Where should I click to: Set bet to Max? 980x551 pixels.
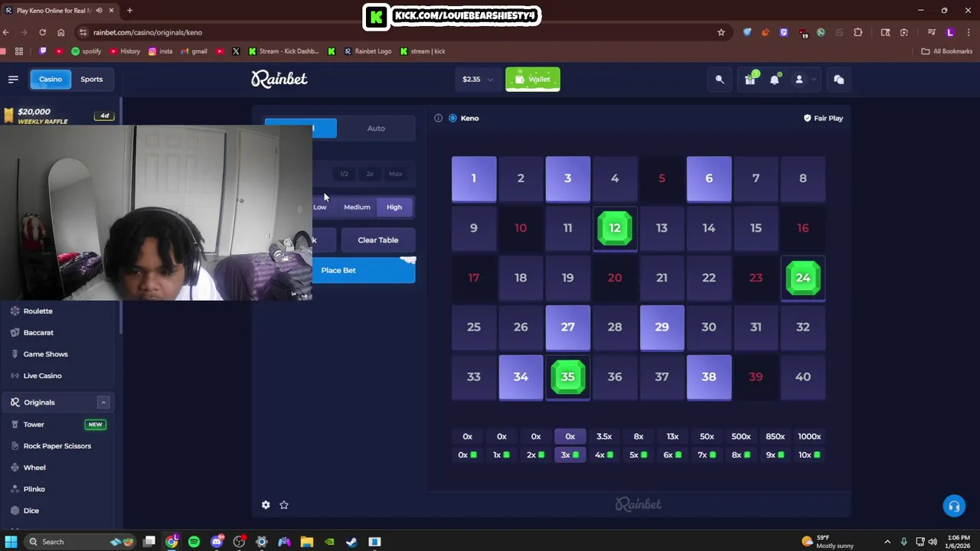click(x=395, y=174)
